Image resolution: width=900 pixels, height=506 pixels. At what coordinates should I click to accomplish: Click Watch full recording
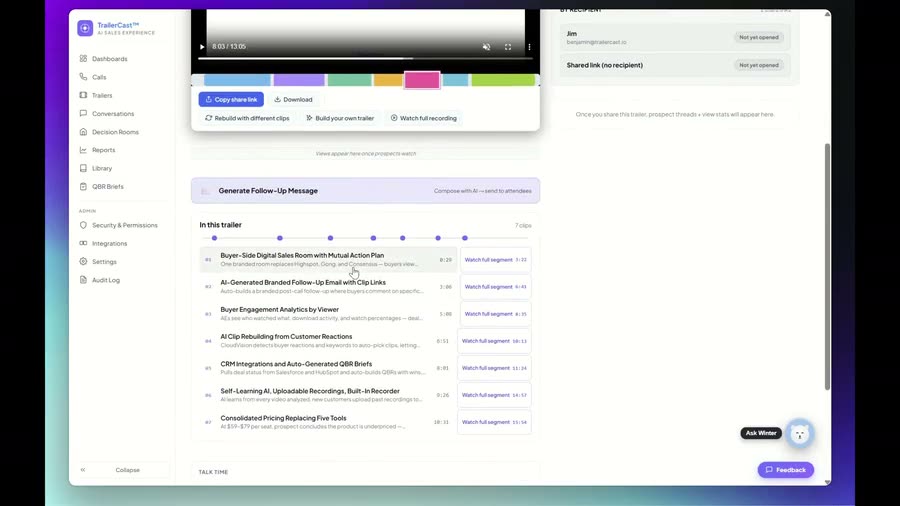pos(424,118)
